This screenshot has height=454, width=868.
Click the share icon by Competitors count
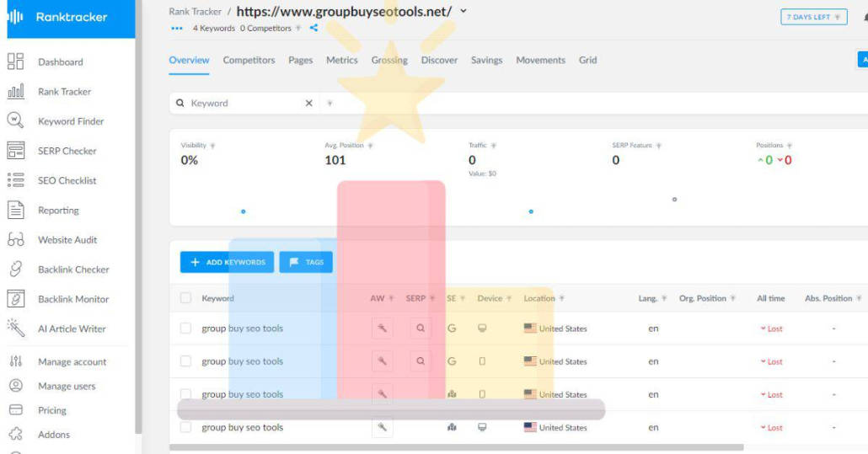pos(313,28)
